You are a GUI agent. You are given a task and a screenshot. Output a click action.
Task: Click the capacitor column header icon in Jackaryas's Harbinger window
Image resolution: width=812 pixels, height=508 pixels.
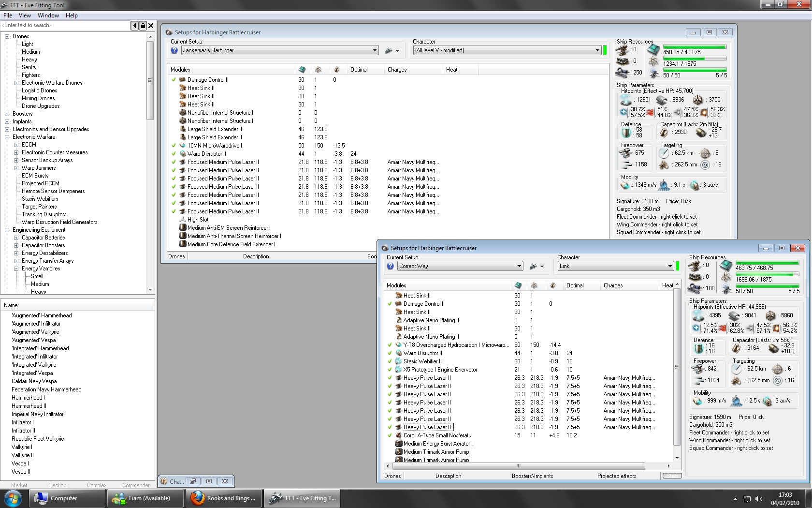tap(337, 70)
